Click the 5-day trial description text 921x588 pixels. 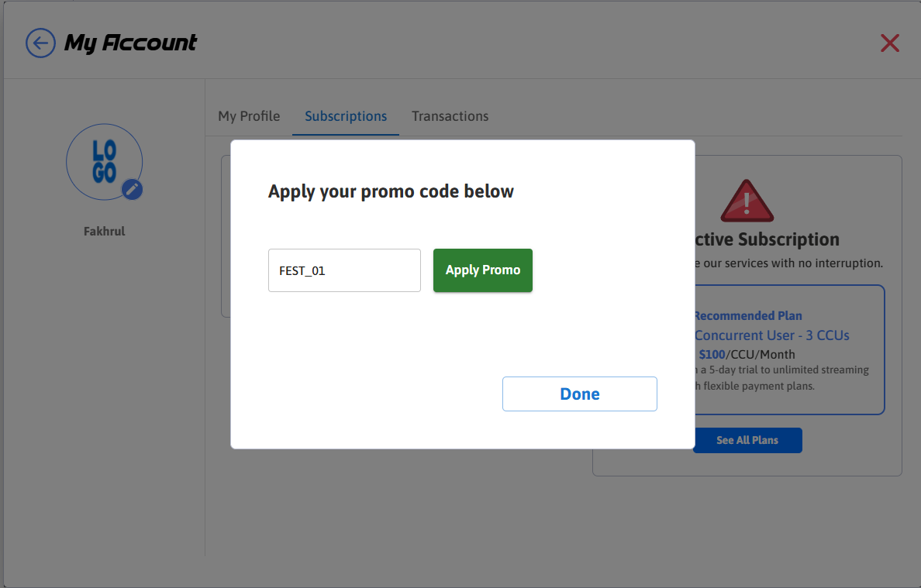tap(783, 370)
